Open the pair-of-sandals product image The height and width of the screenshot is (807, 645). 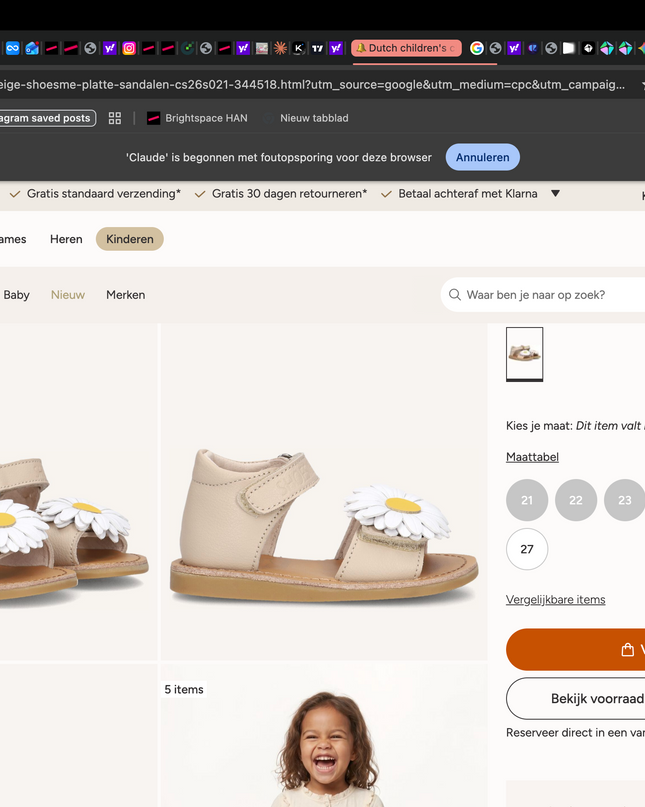[x=78, y=492]
